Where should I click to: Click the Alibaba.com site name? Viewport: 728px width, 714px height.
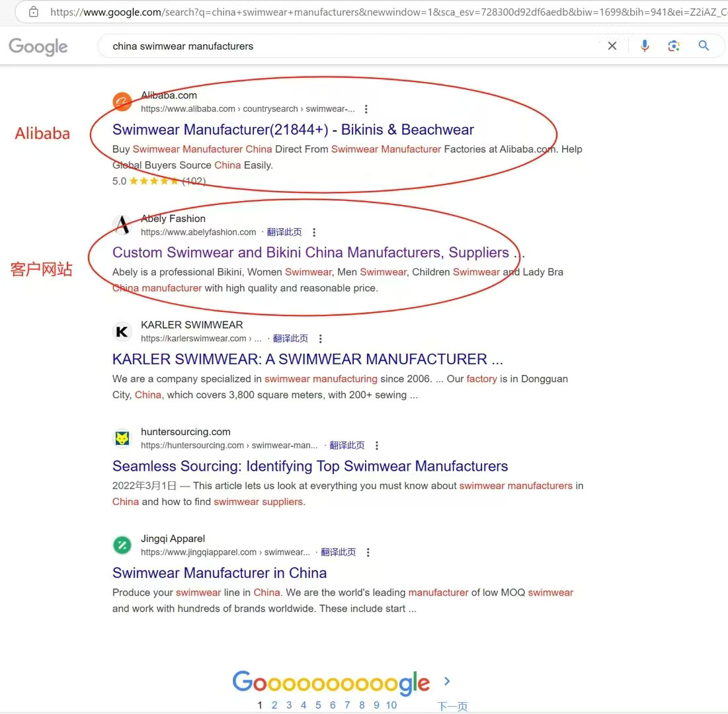tap(169, 95)
